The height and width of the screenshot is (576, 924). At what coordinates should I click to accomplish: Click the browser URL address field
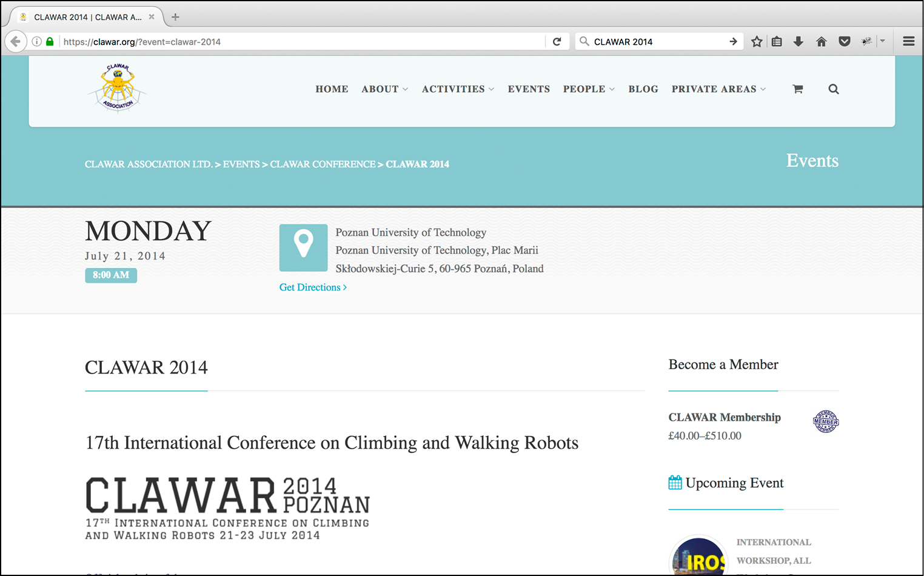[303, 42]
